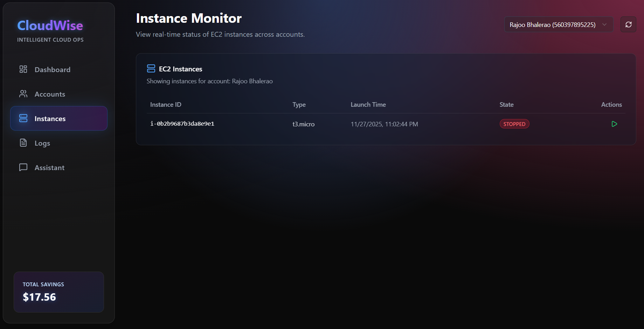This screenshot has height=329, width=644.
Task: Open the Logs page
Action: point(59,143)
